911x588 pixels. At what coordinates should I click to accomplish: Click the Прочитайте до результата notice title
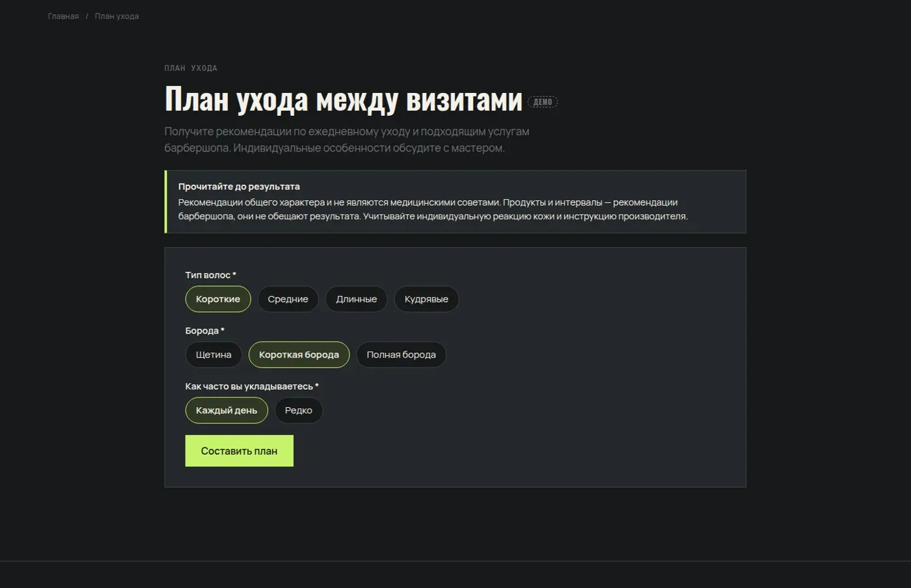pyautogui.click(x=239, y=187)
